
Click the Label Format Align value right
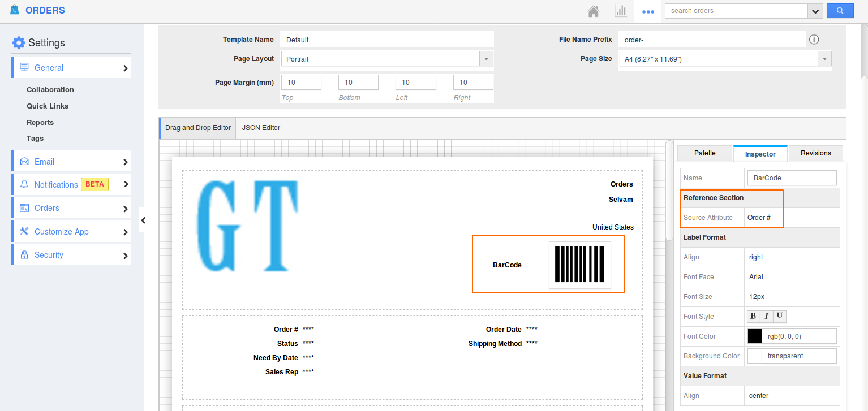(x=756, y=257)
